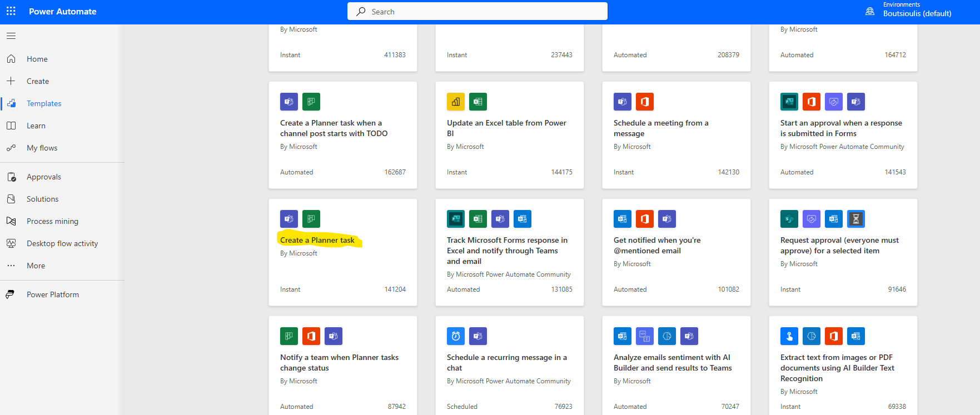This screenshot has height=415, width=980.
Task: Open 'Schedule a recurring message in a chat' template
Action: point(507,362)
